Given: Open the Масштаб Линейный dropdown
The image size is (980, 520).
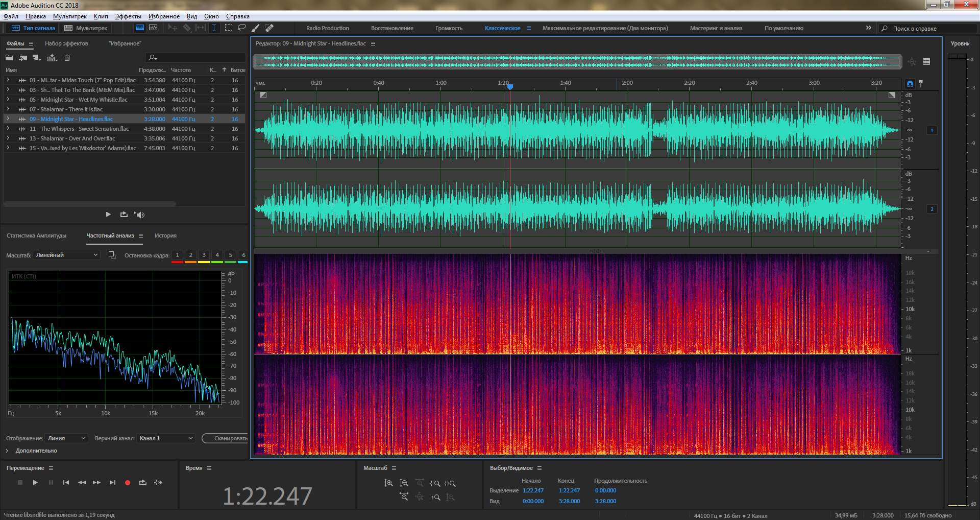Looking at the screenshot, I should (x=66, y=255).
